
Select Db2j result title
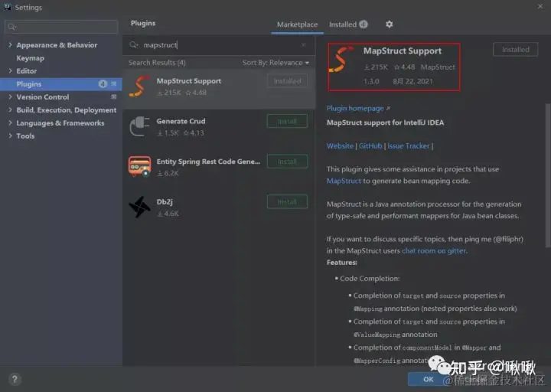165,202
